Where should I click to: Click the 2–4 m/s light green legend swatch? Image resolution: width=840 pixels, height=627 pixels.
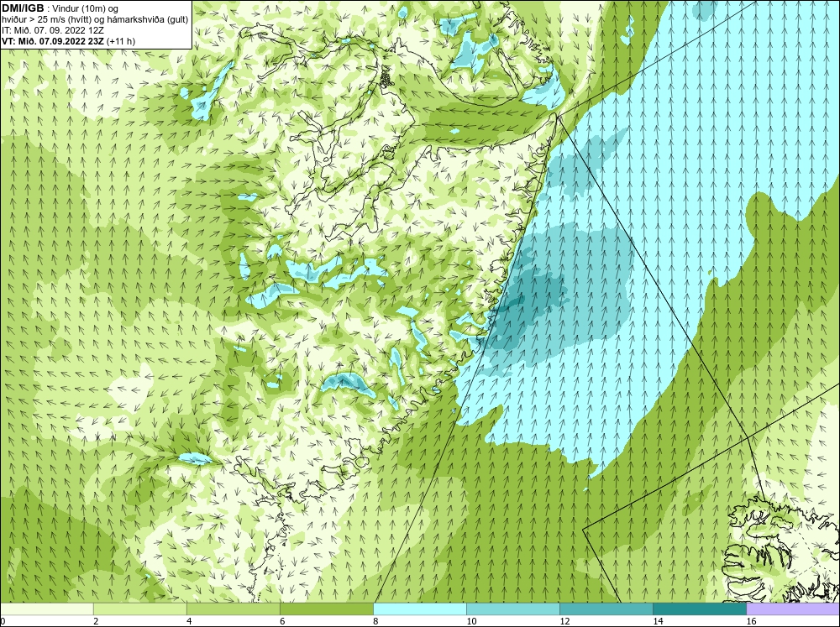click(139, 609)
